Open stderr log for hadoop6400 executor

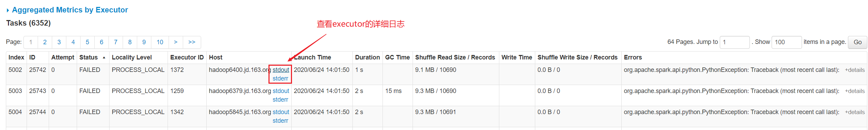click(280, 78)
